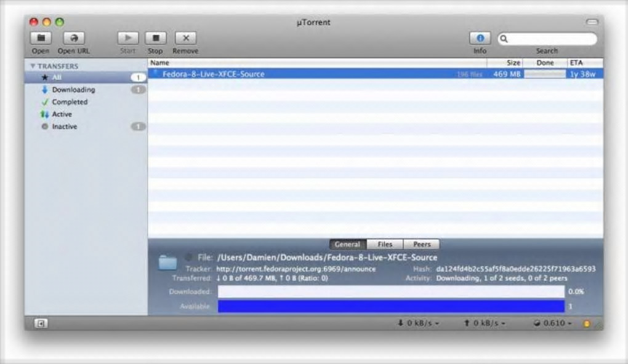
Task: Select All transfers in sidebar
Action: [86, 77]
